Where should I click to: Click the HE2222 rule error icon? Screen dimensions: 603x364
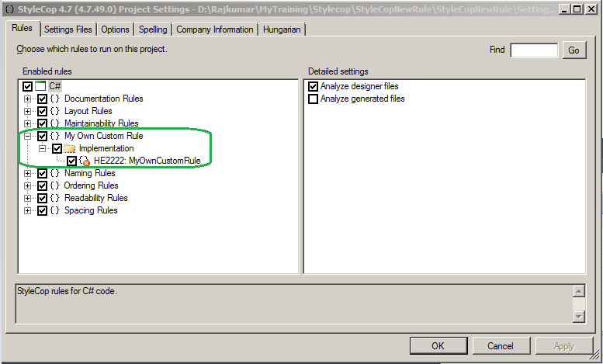tap(85, 161)
